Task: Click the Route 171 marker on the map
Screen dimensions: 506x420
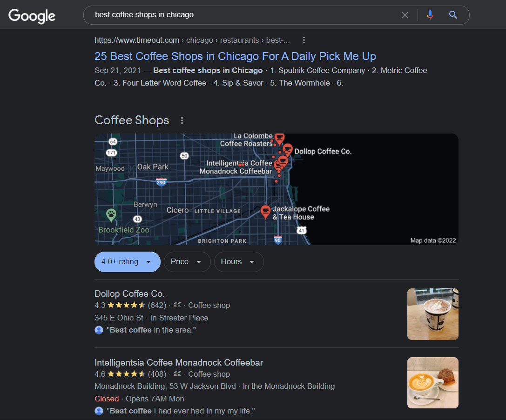Action: tap(111, 153)
